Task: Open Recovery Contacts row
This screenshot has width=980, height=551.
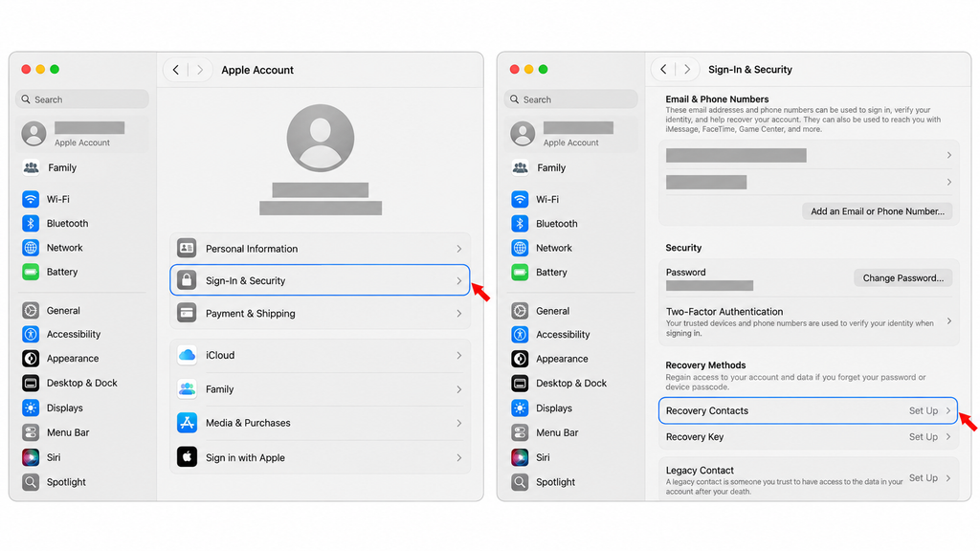Action: coord(808,410)
